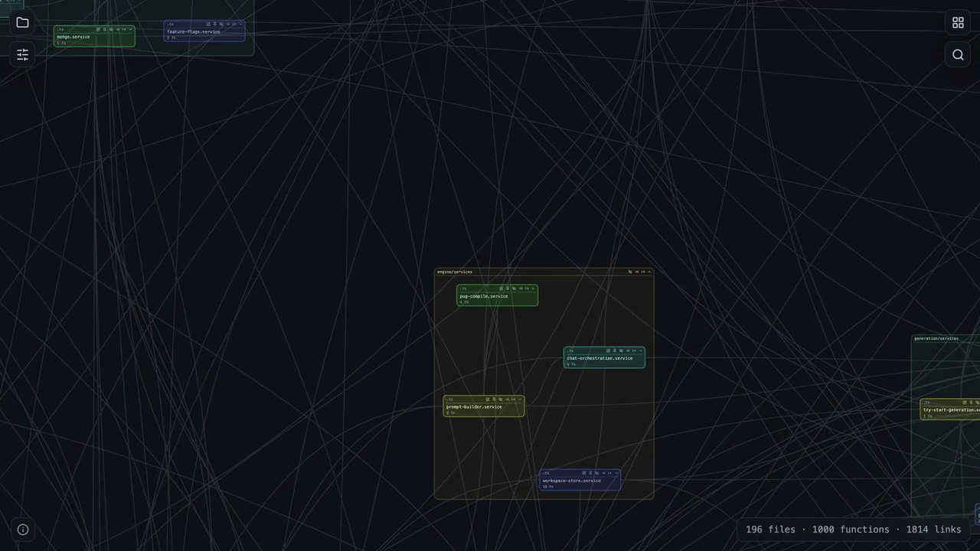Viewport: 980px width, 551px height.
Task: Pin the prompt-builder.service node
Action: tap(494, 399)
